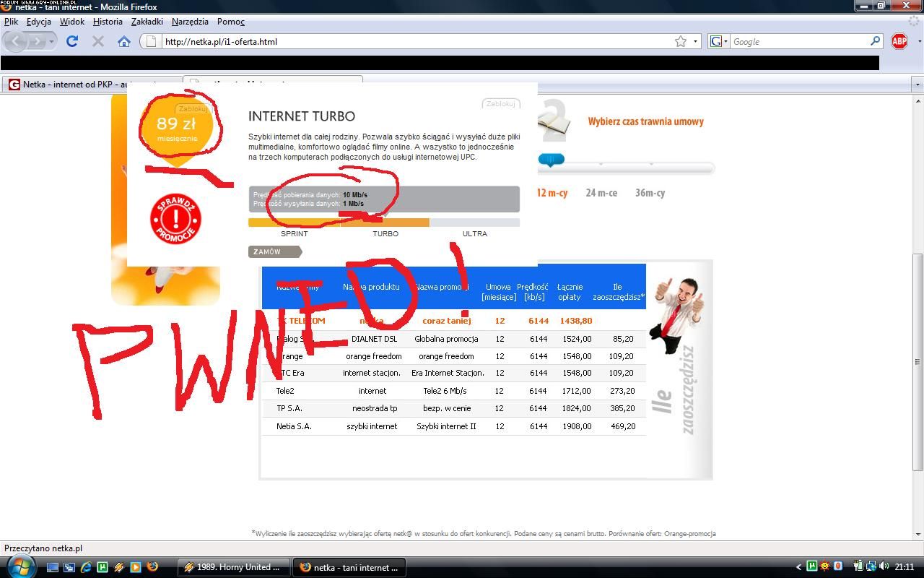Select the TURBO speed option

pos(385,233)
